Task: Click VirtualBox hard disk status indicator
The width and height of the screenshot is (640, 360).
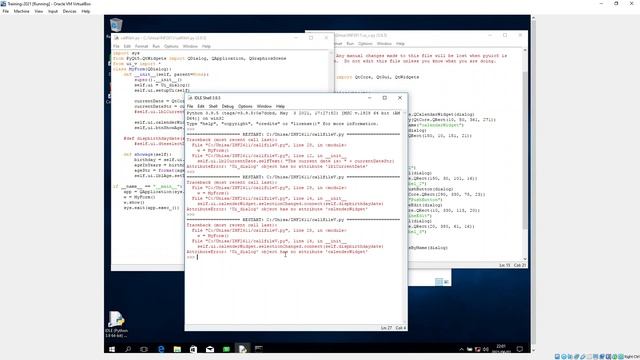Action: 557,357
